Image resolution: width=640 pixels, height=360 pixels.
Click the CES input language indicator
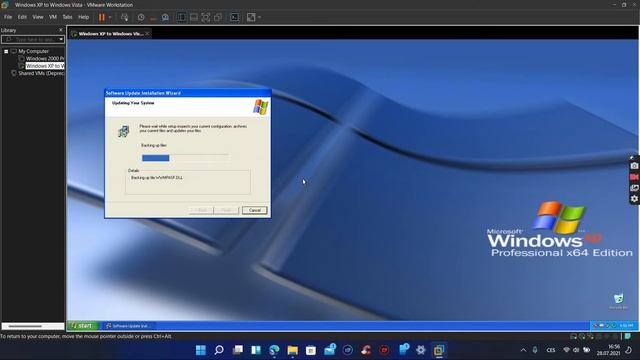coord(551,350)
